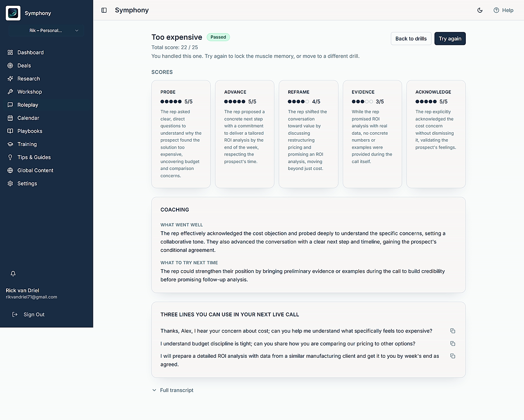Image resolution: width=524 pixels, height=420 pixels.
Task: Click the Settings gear icon
Action: click(x=10, y=183)
